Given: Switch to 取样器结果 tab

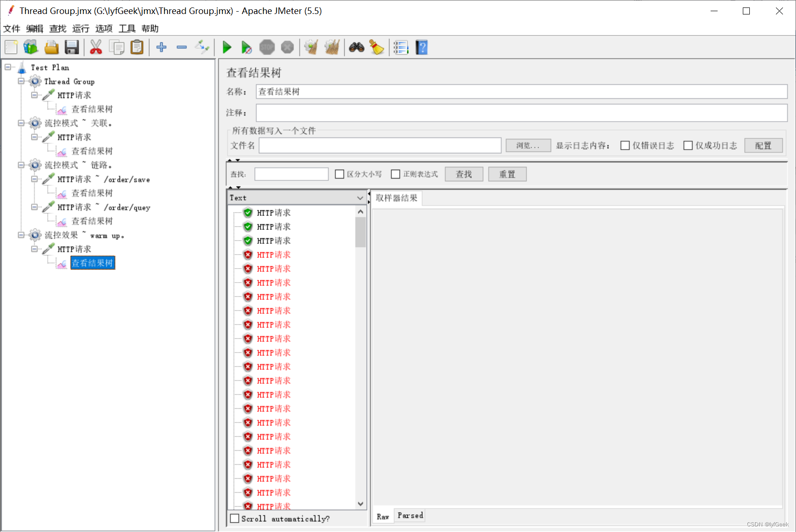Looking at the screenshot, I should (x=397, y=198).
